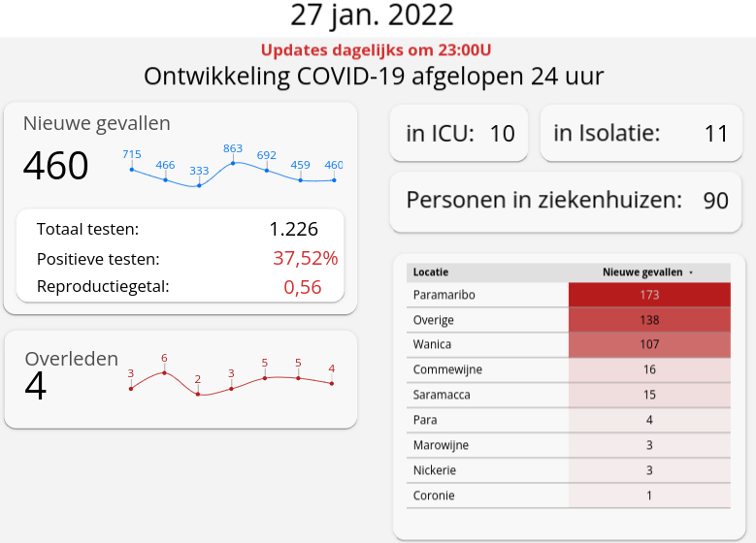This screenshot has height=543, width=756.
Task: Click the 715 data point on cases chart
Action: point(132,169)
